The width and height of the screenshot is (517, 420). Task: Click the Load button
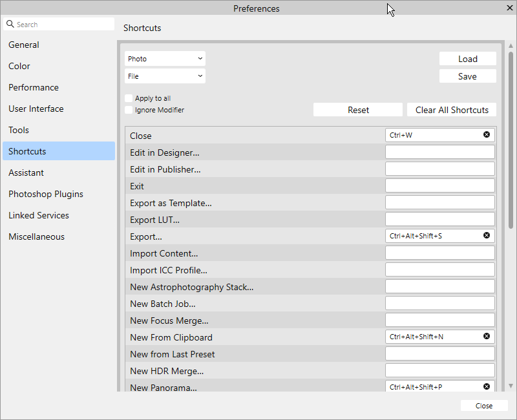point(467,58)
